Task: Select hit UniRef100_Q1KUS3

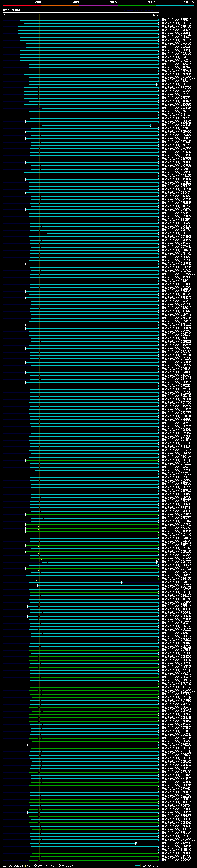Action: pos(177,139)
